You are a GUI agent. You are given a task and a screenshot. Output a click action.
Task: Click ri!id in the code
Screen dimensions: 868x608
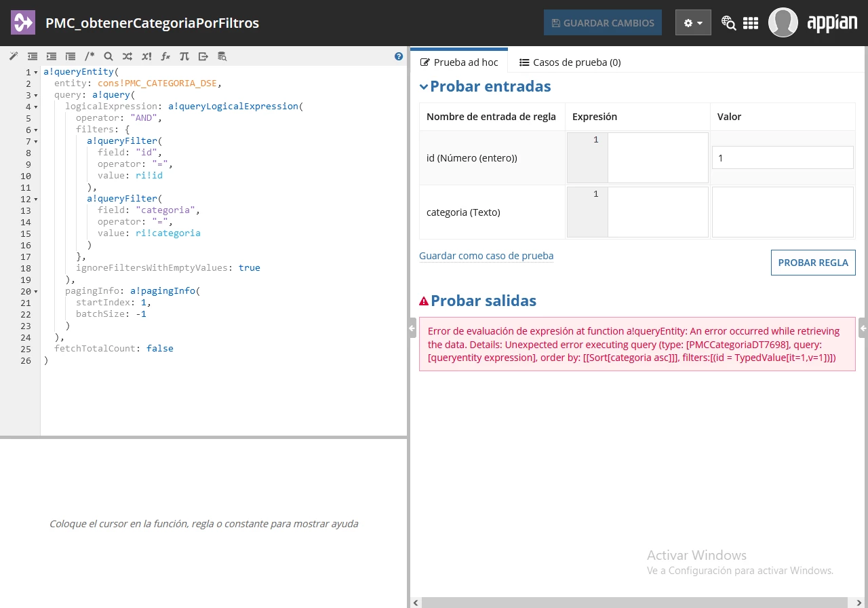[149, 176]
